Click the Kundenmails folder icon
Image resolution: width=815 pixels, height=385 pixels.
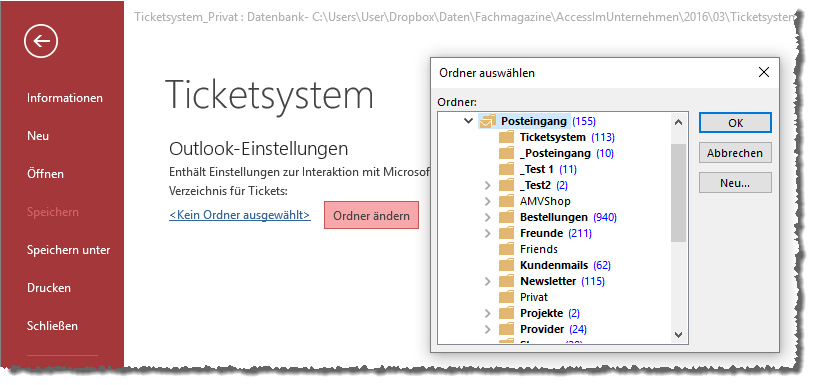pyautogui.click(x=506, y=265)
